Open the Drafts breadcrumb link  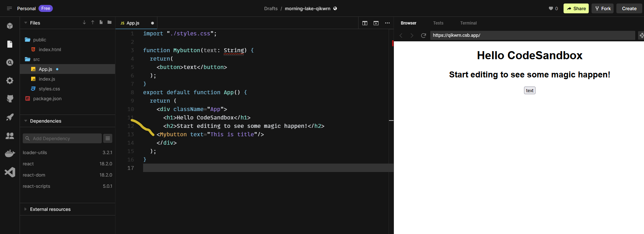click(271, 8)
